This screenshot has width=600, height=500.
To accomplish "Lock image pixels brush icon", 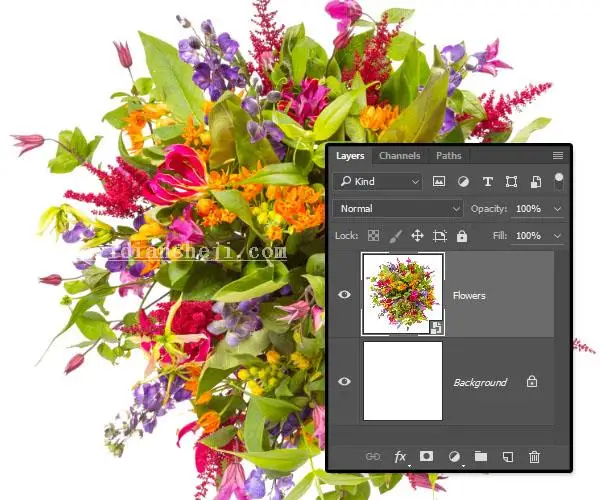I will [395, 236].
